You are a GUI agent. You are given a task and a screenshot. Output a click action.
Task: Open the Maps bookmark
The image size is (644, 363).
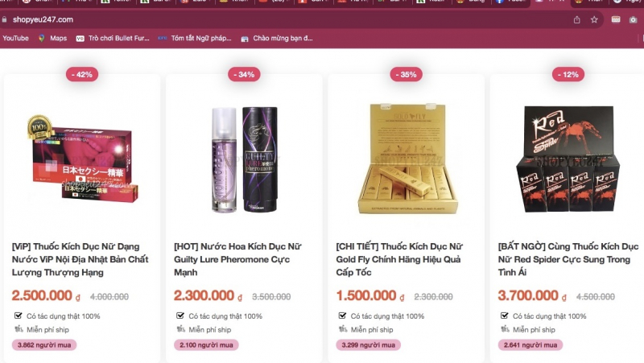tap(52, 38)
